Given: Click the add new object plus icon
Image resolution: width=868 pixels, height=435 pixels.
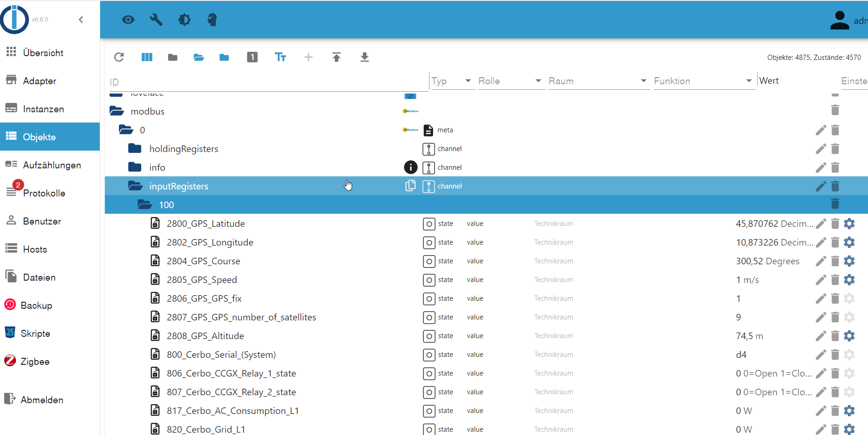Looking at the screenshot, I should tap(309, 57).
